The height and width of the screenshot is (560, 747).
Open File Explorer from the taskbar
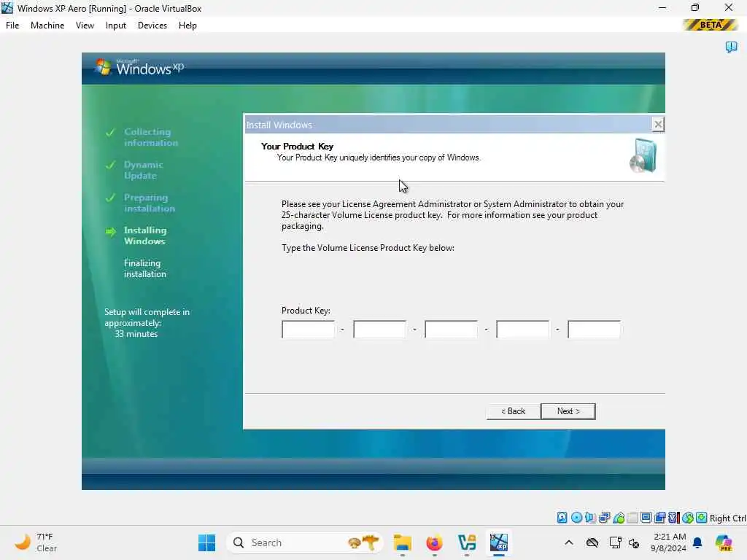pyautogui.click(x=402, y=542)
